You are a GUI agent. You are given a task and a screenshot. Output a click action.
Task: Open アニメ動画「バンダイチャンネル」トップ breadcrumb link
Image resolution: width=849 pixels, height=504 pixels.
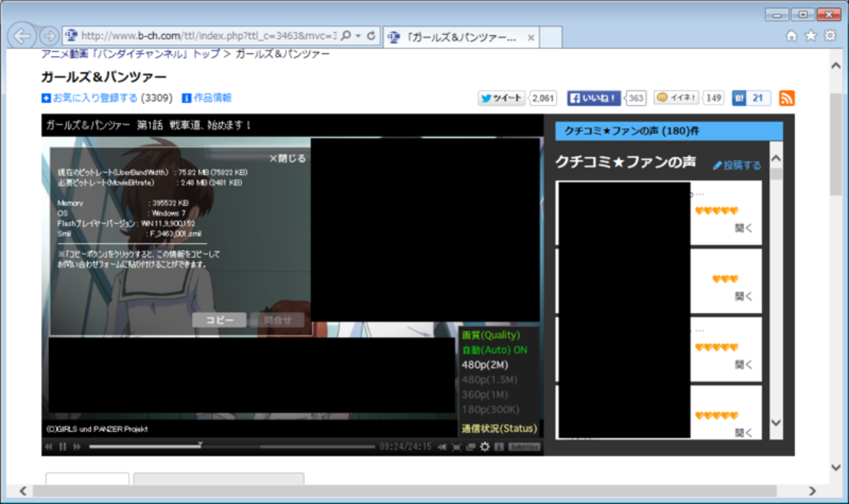131,54
